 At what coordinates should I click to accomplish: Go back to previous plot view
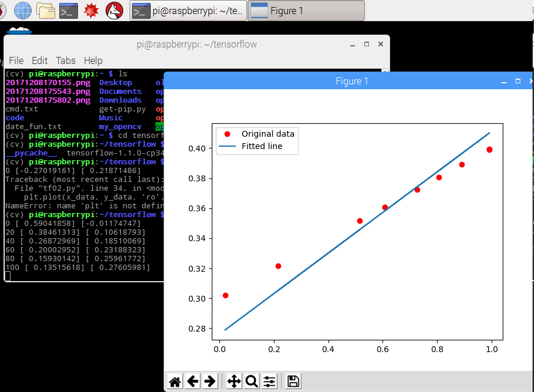(192, 381)
